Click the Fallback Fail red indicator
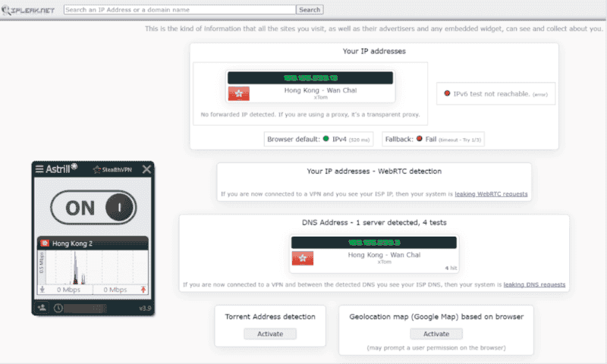 click(x=420, y=139)
